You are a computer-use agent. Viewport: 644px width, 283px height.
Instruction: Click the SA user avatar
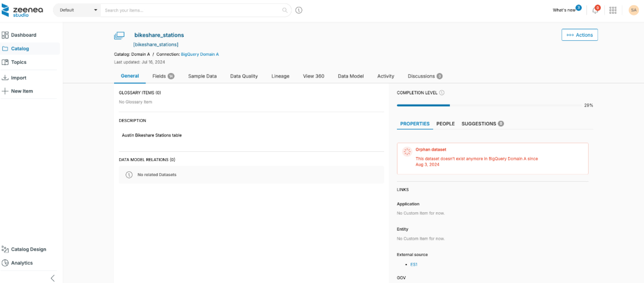[633, 10]
